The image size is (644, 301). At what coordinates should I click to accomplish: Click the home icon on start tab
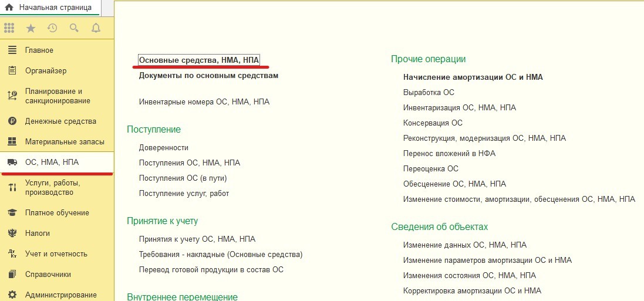[9, 8]
